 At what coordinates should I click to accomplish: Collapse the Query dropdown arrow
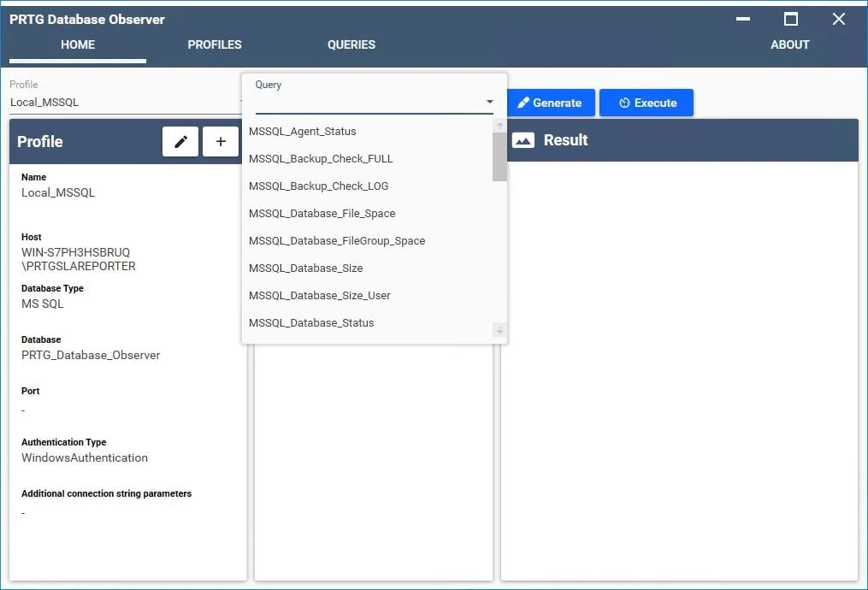click(x=489, y=102)
